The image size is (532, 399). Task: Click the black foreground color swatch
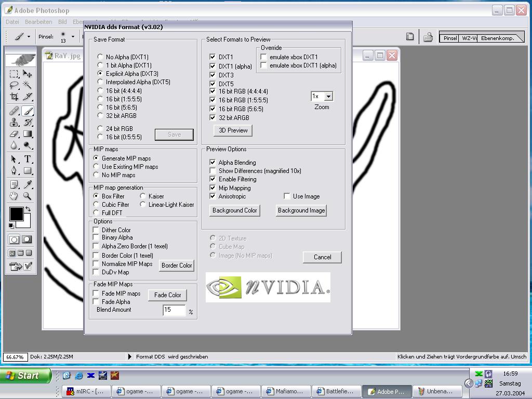[16, 214]
